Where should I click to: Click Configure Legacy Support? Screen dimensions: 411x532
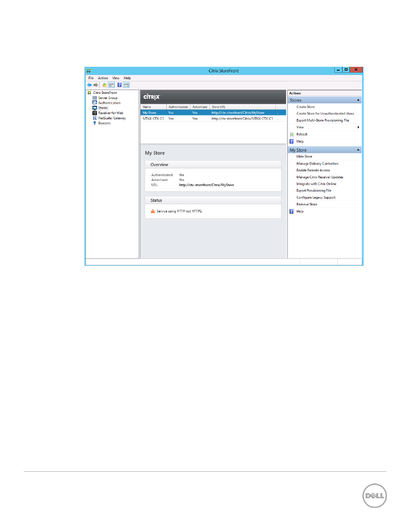pyautogui.click(x=316, y=197)
